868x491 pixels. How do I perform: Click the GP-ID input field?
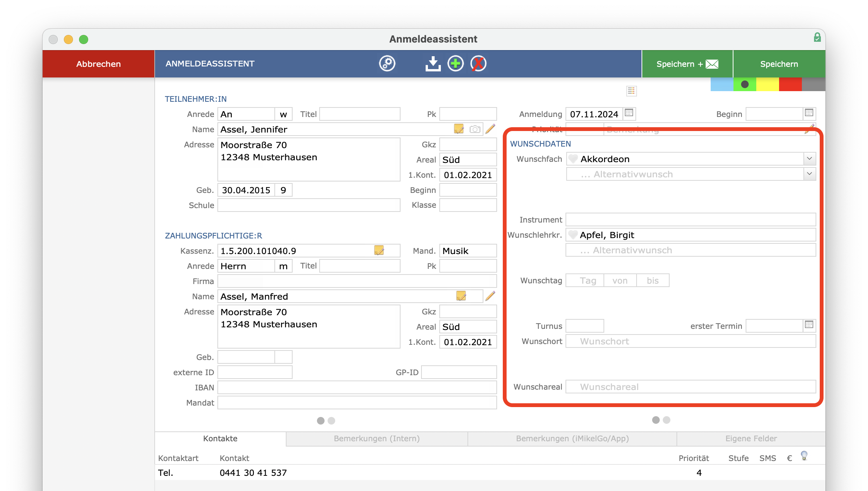click(x=459, y=372)
